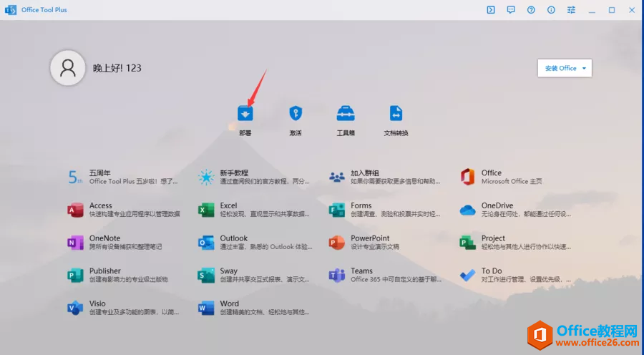Click the 安装 Office button

click(565, 68)
